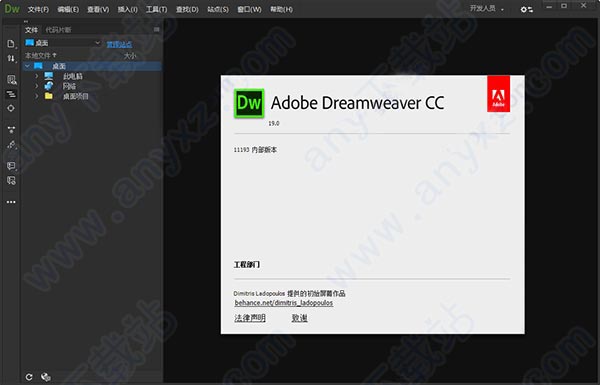The width and height of the screenshot is (600, 385).
Task: Open the 文件(F) menu
Action: (38, 9)
